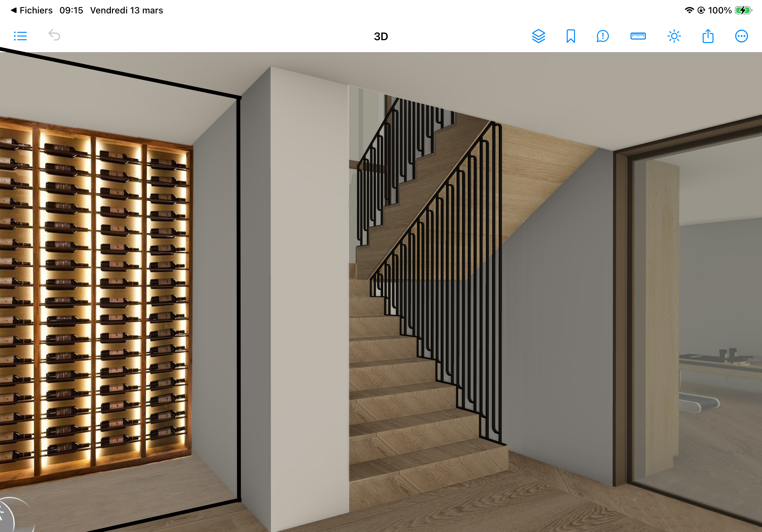Tap the 3D view title
This screenshot has height=532, width=762.
pyautogui.click(x=381, y=36)
